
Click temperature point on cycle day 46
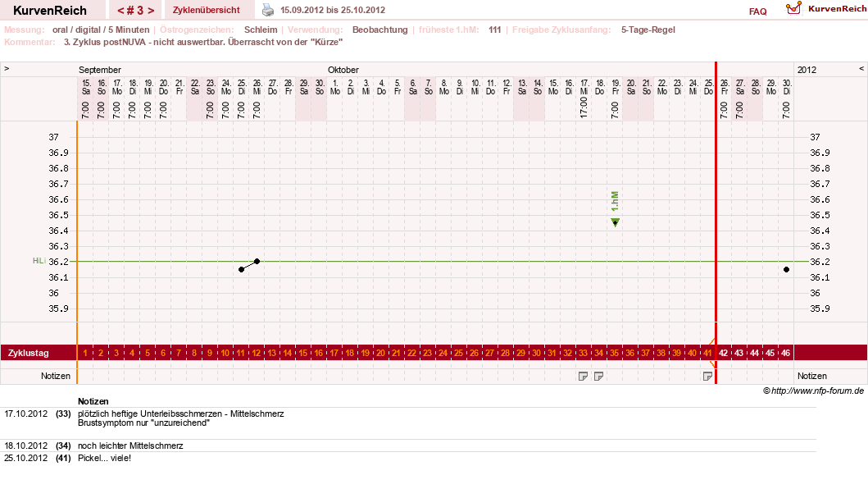pyautogui.click(x=787, y=269)
